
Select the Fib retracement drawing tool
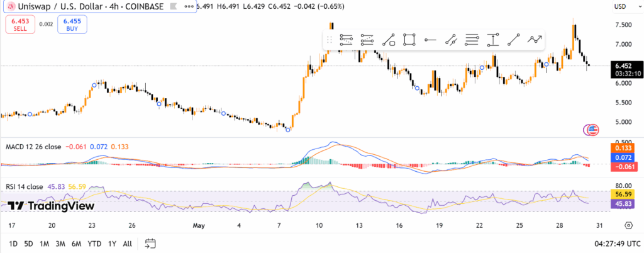point(347,40)
